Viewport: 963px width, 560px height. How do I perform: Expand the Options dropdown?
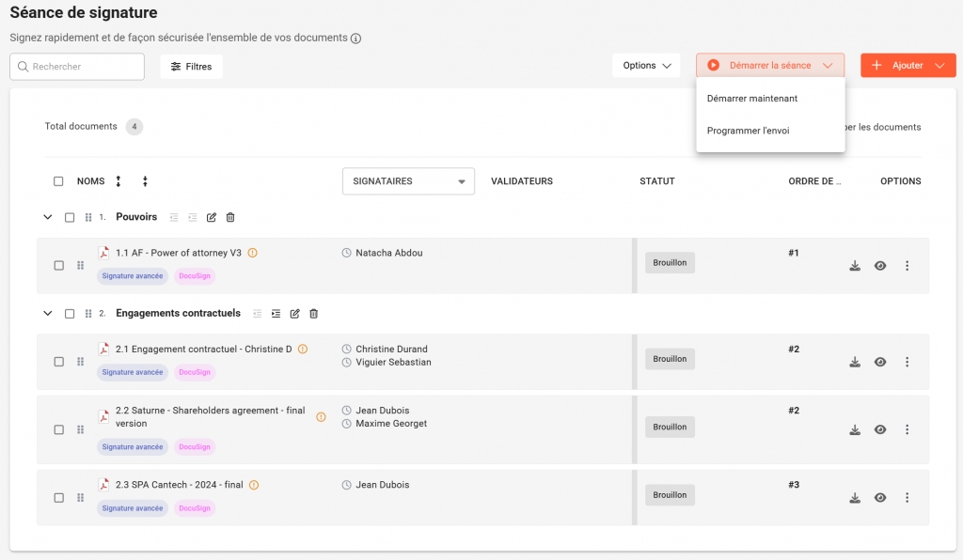click(650, 66)
